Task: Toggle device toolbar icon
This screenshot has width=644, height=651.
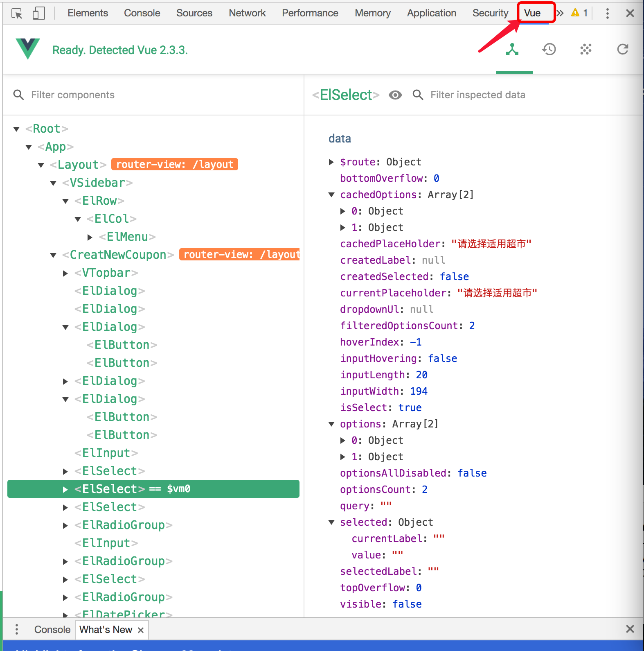Action: pyautogui.click(x=38, y=14)
